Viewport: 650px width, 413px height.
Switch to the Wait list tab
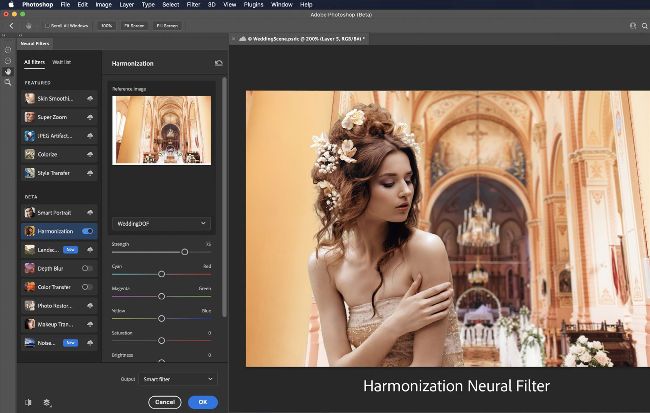[61, 62]
